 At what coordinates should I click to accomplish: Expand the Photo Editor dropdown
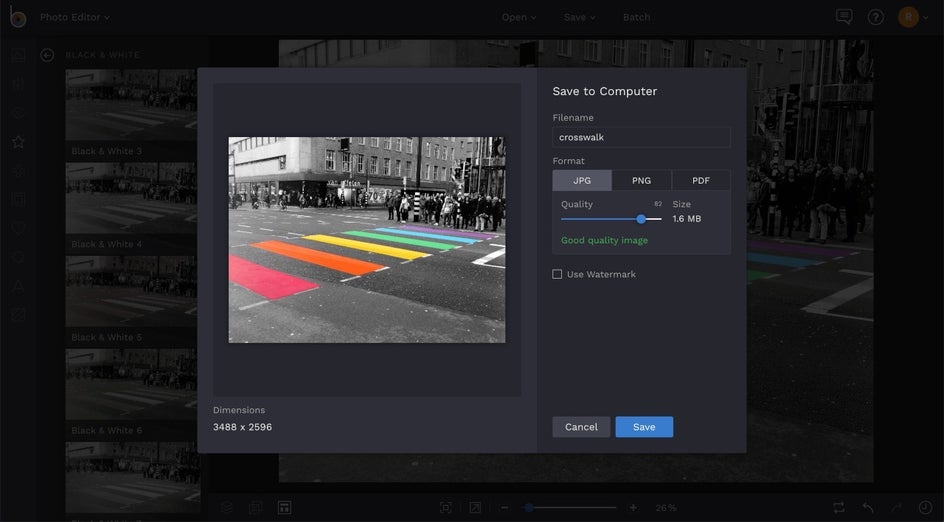pyautogui.click(x=75, y=17)
